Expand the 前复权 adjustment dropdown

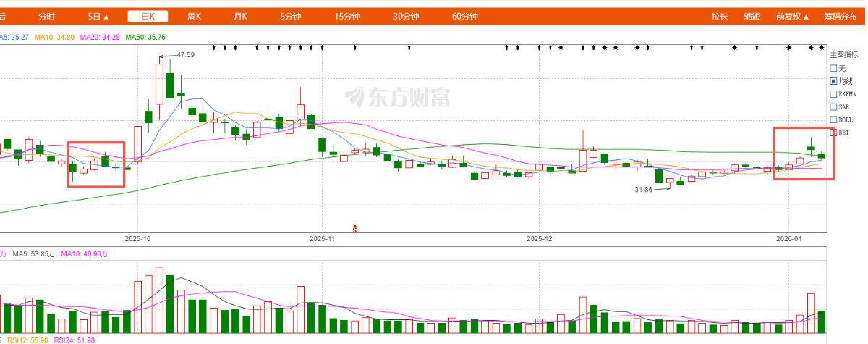[792, 16]
